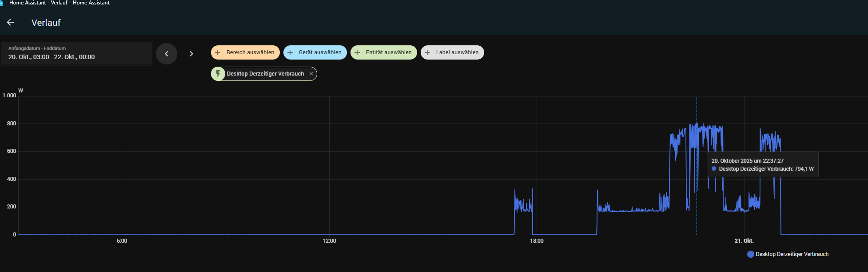Image resolution: width=868 pixels, height=272 pixels.
Task: Click the 200 value on the W axis
Action: (12, 207)
